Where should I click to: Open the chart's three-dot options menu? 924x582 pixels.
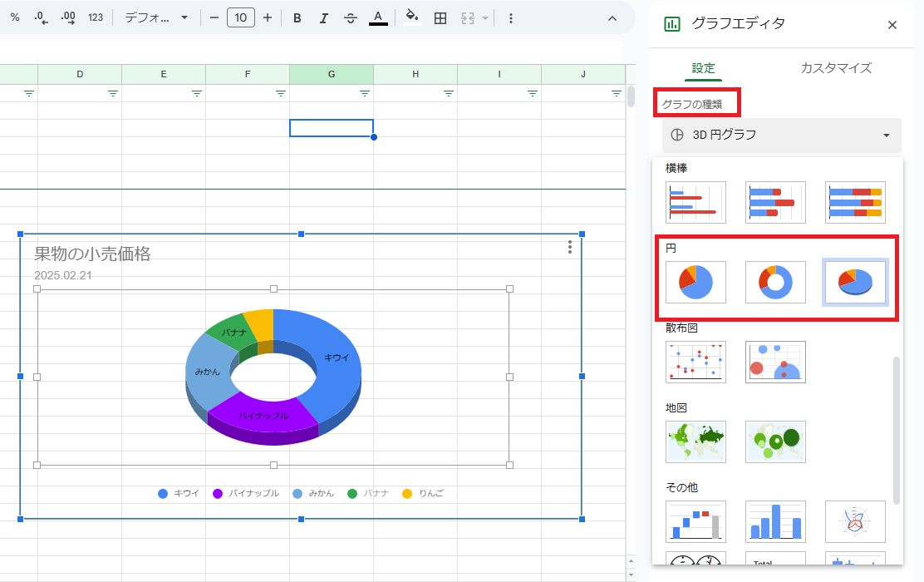click(x=569, y=247)
